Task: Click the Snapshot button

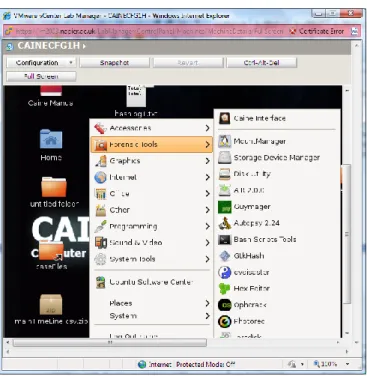Action: click(x=114, y=63)
